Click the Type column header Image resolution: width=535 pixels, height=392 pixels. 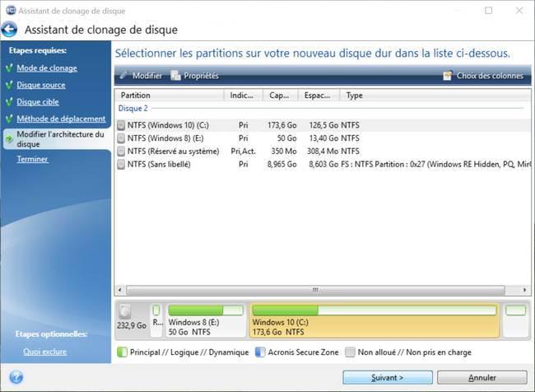pos(435,96)
